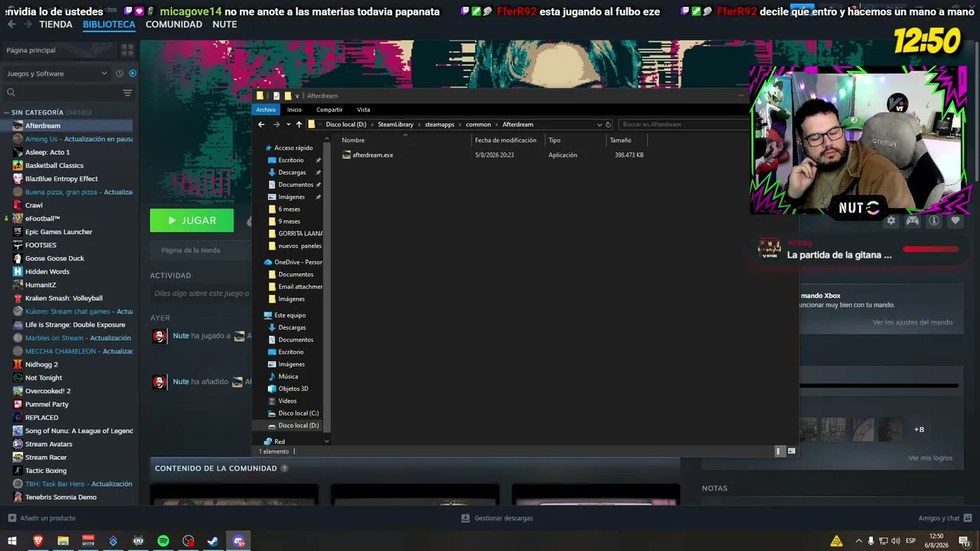Image resolution: width=980 pixels, height=551 pixels.
Task: Collapse the SIN CATEGORÍA section
Action: click(6, 112)
